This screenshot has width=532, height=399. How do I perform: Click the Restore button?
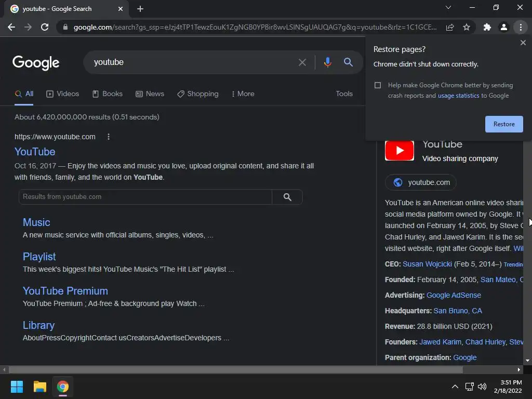(504, 124)
